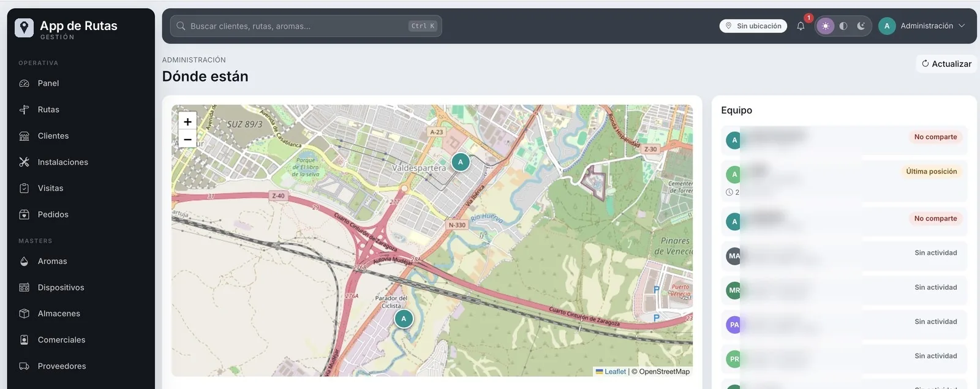Click the Proveedores truck icon

click(24, 366)
